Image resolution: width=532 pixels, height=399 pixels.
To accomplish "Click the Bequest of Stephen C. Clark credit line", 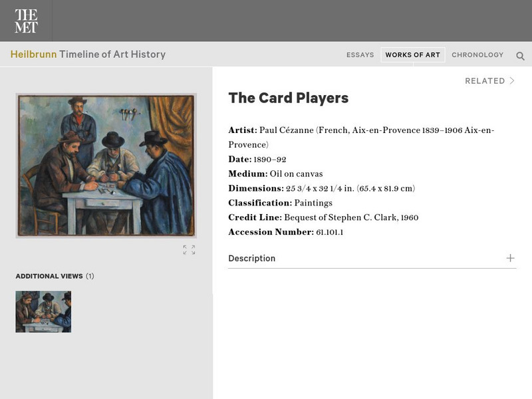I will (351, 217).
